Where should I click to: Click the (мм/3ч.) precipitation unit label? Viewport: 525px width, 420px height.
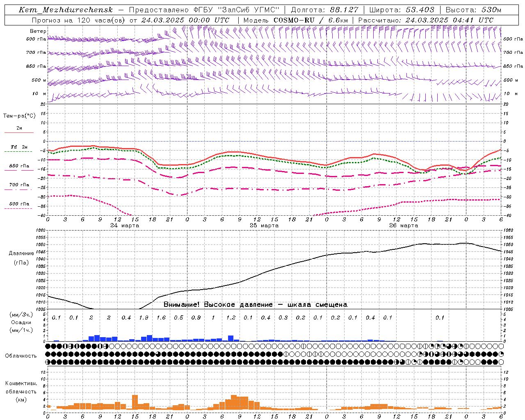coord(21,315)
